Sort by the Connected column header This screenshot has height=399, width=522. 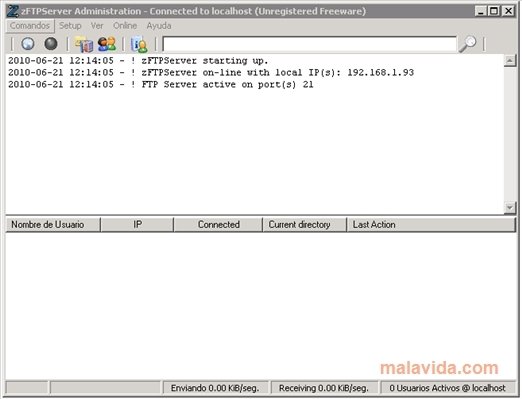click(218, 224)
